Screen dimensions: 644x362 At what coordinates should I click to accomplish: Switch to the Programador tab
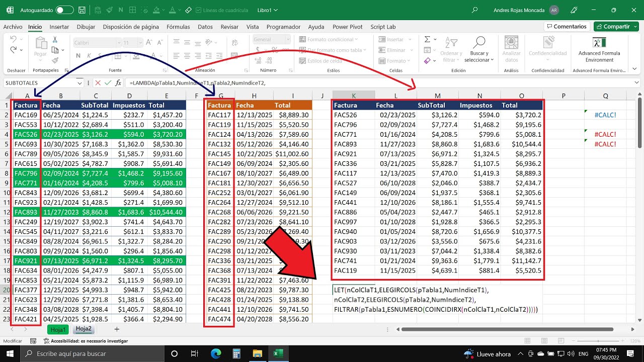(x=283, y=27)
